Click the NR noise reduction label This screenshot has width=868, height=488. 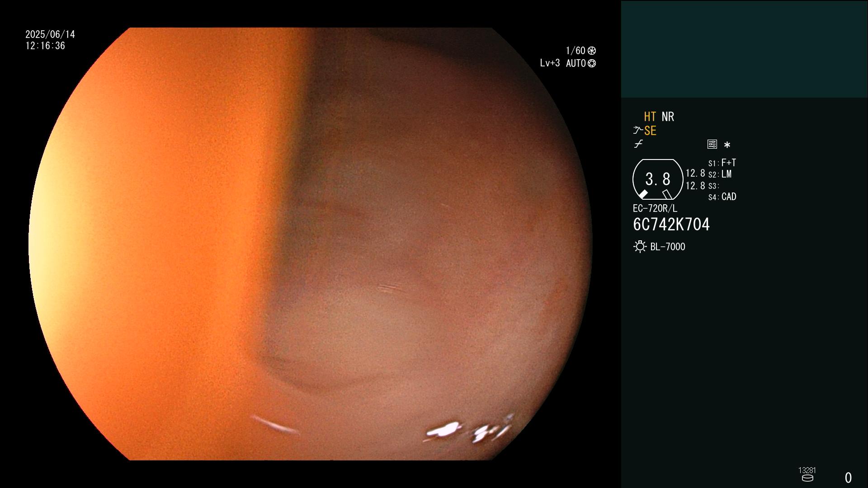point(668,117)
